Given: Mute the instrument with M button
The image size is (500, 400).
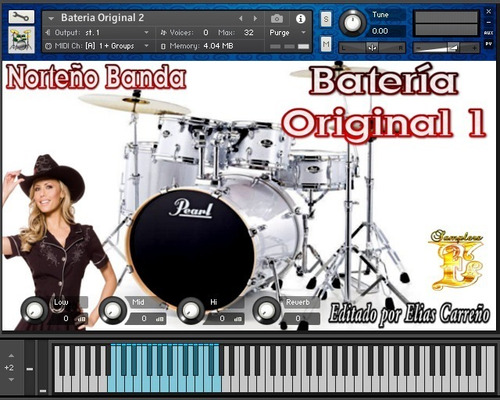Looking at the screenshot, I should (326, 44).
